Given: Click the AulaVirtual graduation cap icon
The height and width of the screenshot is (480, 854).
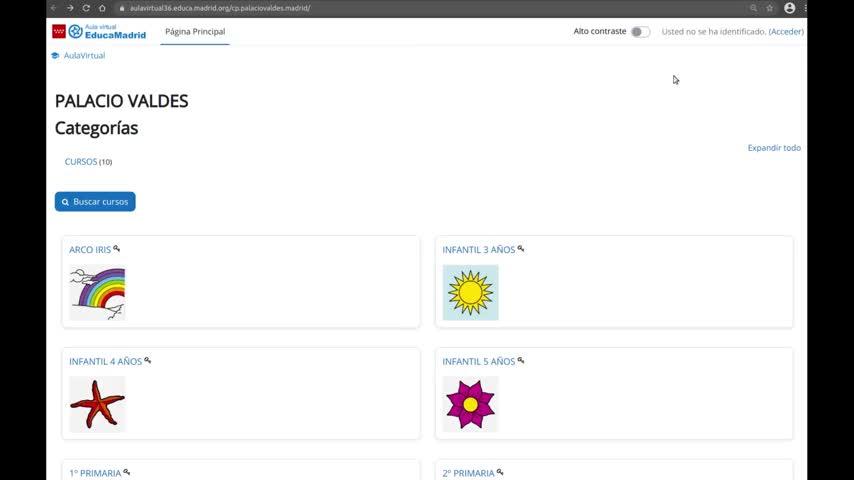Looking at the screenshot, I should [55, 56].
